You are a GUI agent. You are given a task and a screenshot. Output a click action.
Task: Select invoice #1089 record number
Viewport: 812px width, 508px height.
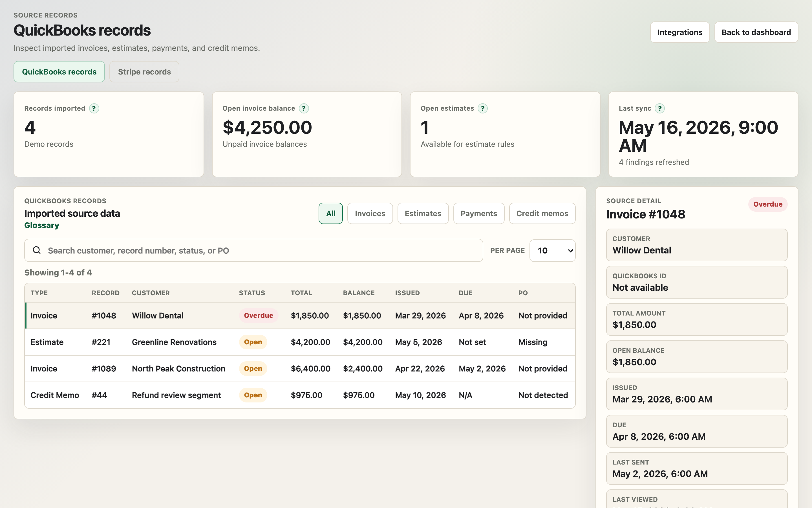coord(104,369)
